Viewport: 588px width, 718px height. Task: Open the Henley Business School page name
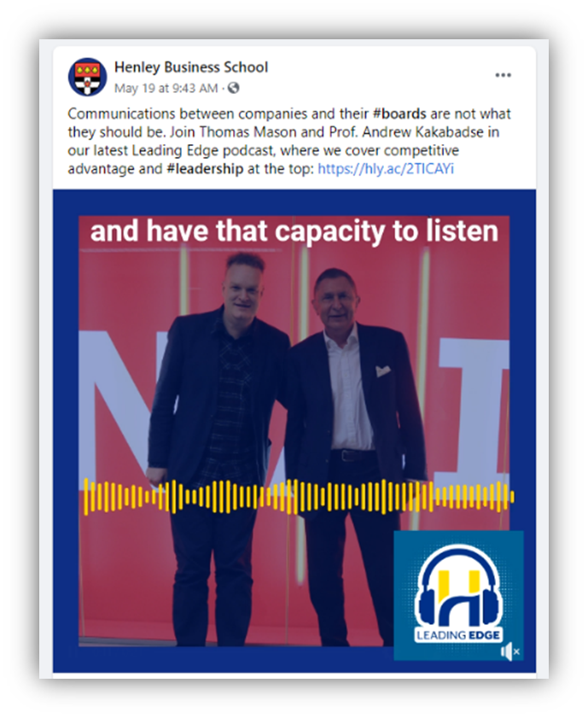pyautogui.click(x=191, y=67)
